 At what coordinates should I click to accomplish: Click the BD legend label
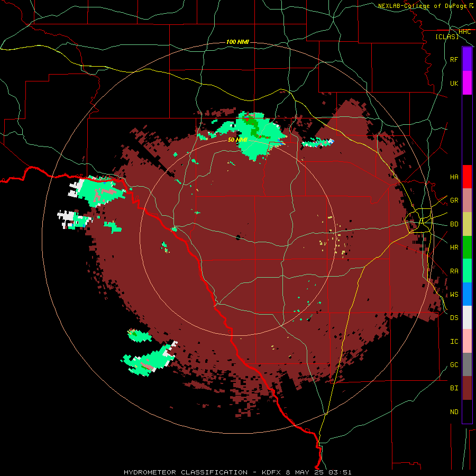click(454, 224)
